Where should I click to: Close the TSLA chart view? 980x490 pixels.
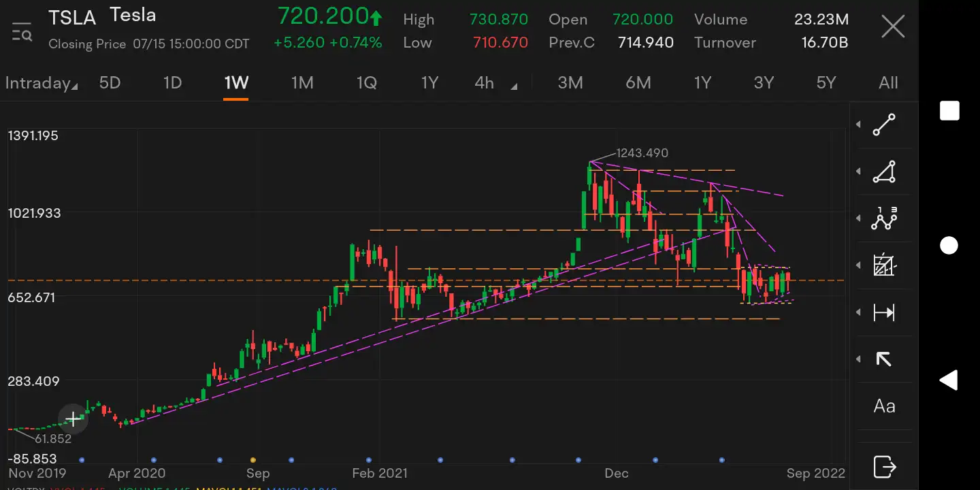893,28
